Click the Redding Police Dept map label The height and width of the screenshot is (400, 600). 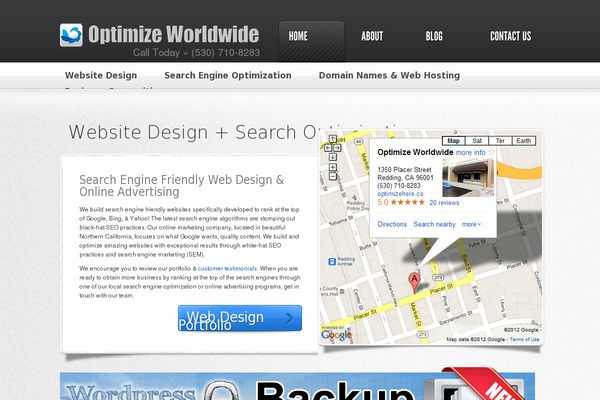click(x=357, y=206)
